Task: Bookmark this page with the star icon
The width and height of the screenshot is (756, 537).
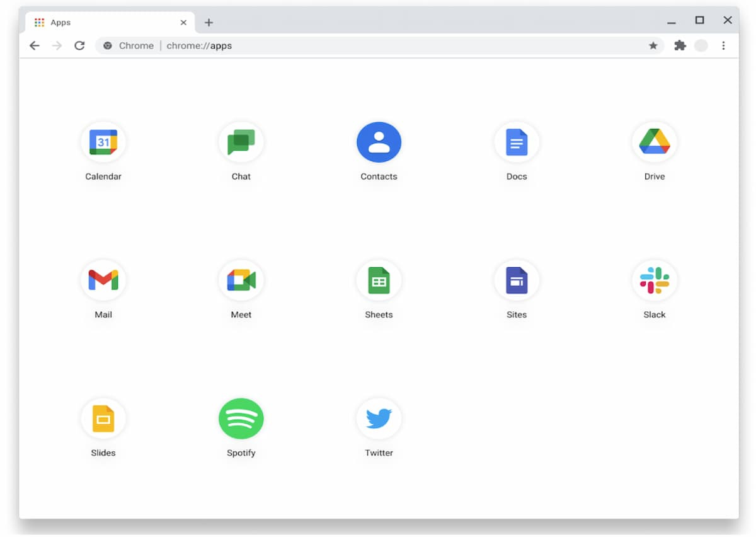Action: [653, 45]
